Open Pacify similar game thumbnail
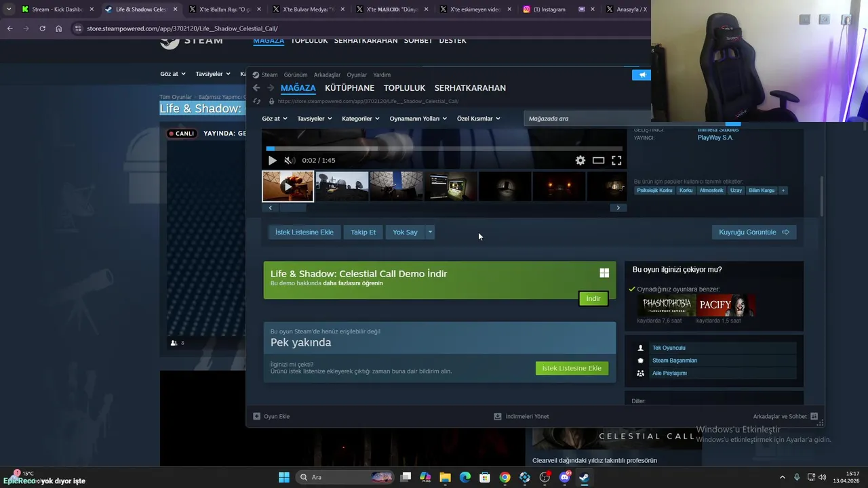The height and width of the screenshot is (488, 868). click(x=726, y=306)
